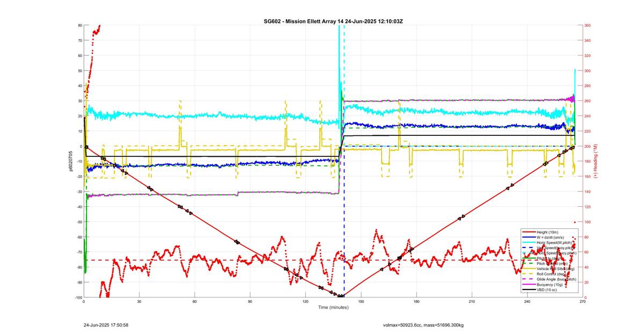Click the legend entry 'Buoyancy (10g)'
The width and height of the screenshot is (644, 334).
pos(550,285)
